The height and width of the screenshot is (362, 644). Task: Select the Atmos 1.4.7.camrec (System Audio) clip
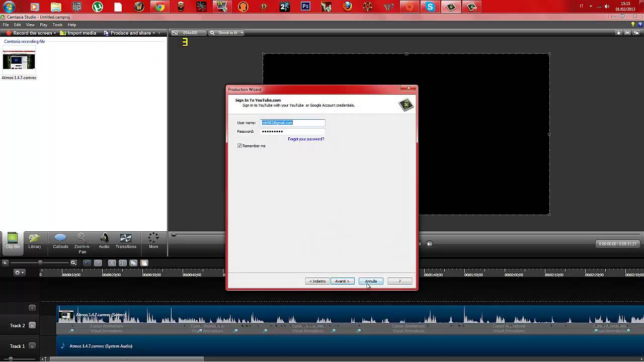[351, 346]
